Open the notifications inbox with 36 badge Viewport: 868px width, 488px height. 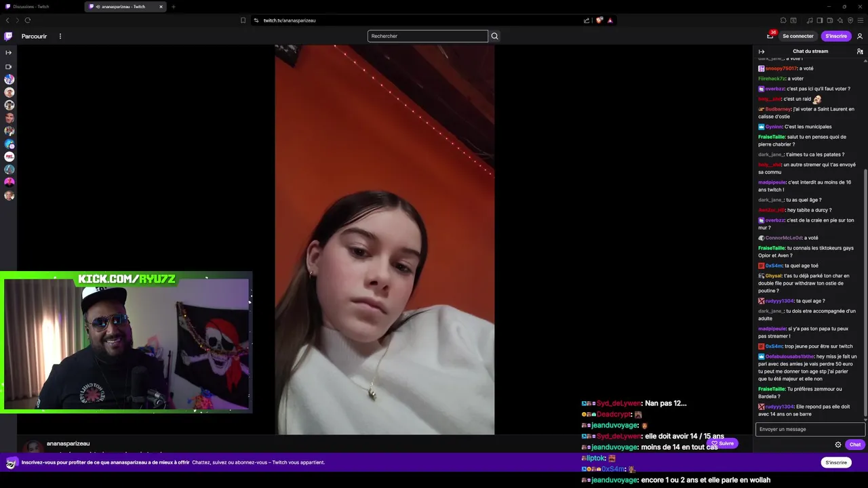[x=770, y=36]
